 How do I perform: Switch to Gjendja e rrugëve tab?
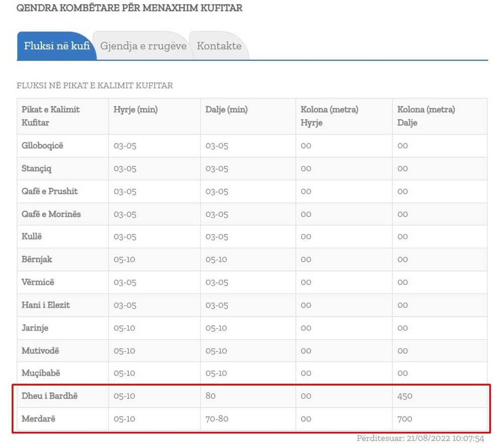pyautogui.click(x=143, y=46)
